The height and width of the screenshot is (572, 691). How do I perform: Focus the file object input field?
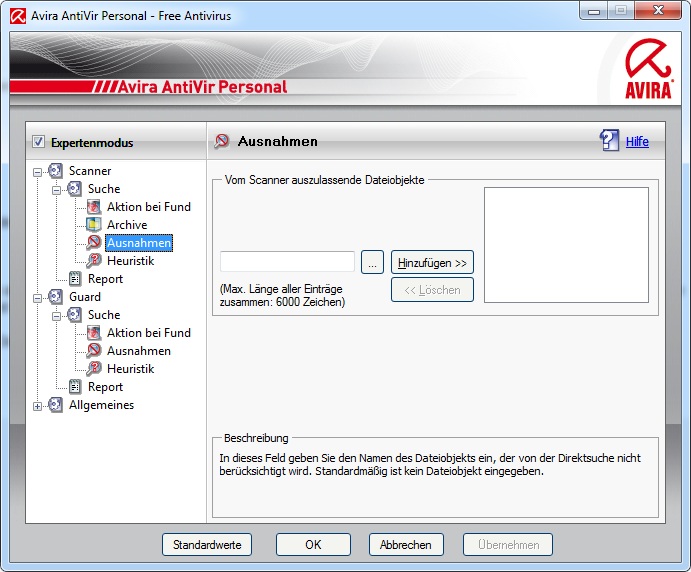pyautogui.click(x=287, y=262)
